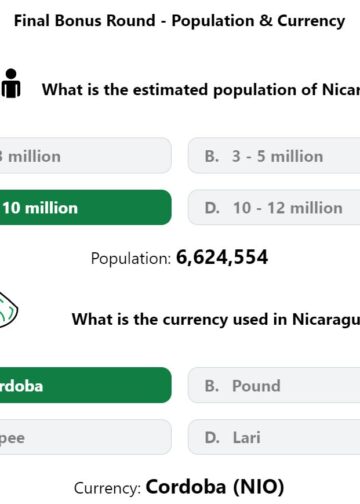
Task: Select answer B. 3 - 5 million
Action: (x=274, y=156)
